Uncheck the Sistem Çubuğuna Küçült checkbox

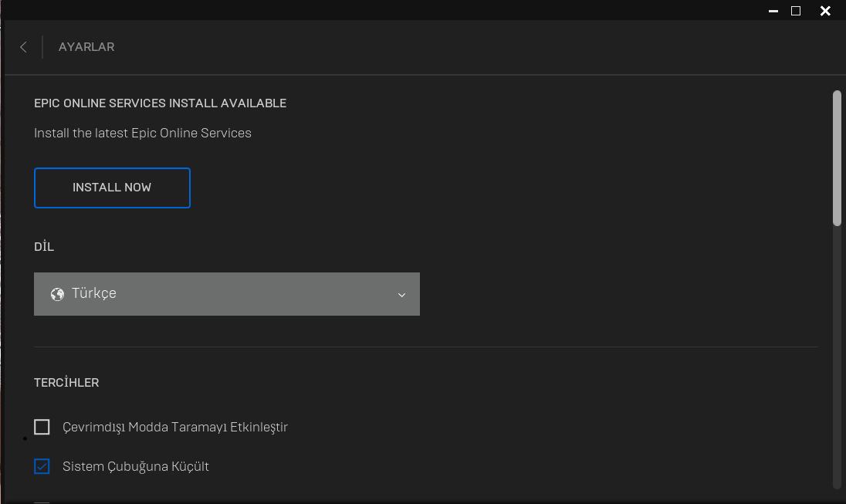42,466
